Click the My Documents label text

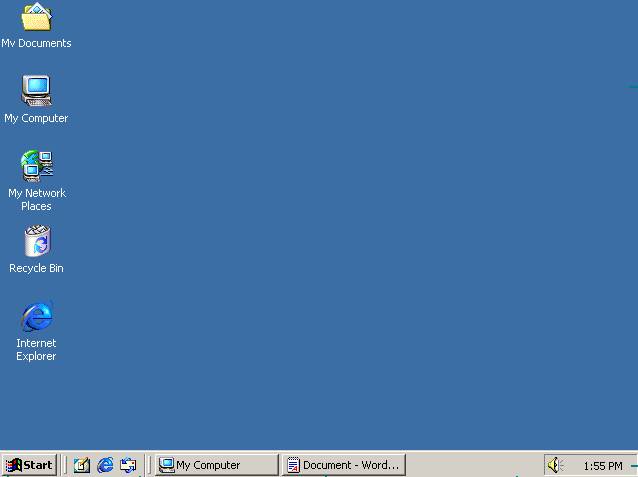tap(36, 43)
